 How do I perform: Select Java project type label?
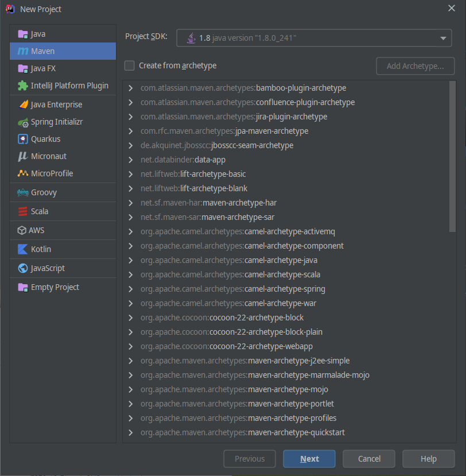coord(38,34)
